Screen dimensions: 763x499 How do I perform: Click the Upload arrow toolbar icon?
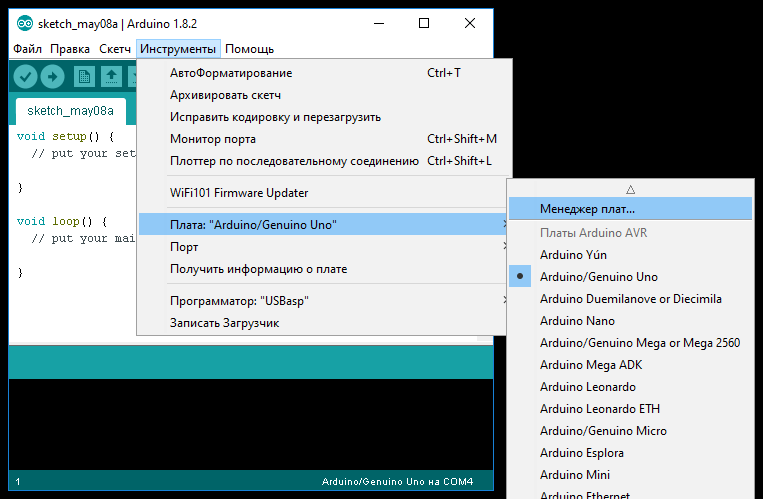pyautogui.click(x=53, y=76)
